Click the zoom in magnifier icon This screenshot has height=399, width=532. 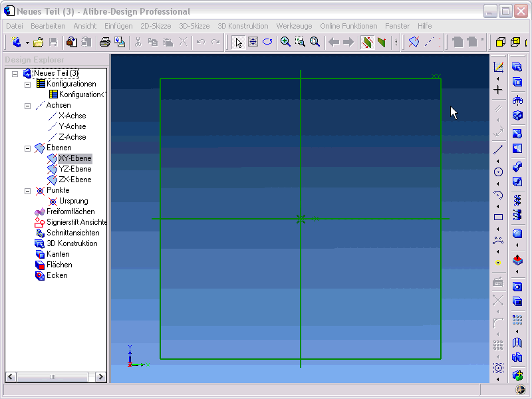pos(285,42)
